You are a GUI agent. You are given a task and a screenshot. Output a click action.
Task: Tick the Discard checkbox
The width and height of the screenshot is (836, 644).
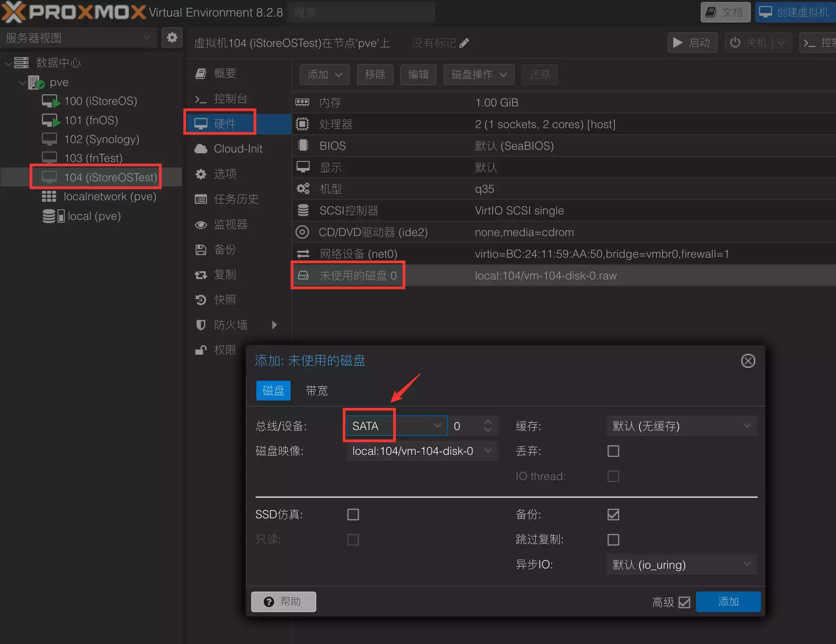tap(613, 451)
